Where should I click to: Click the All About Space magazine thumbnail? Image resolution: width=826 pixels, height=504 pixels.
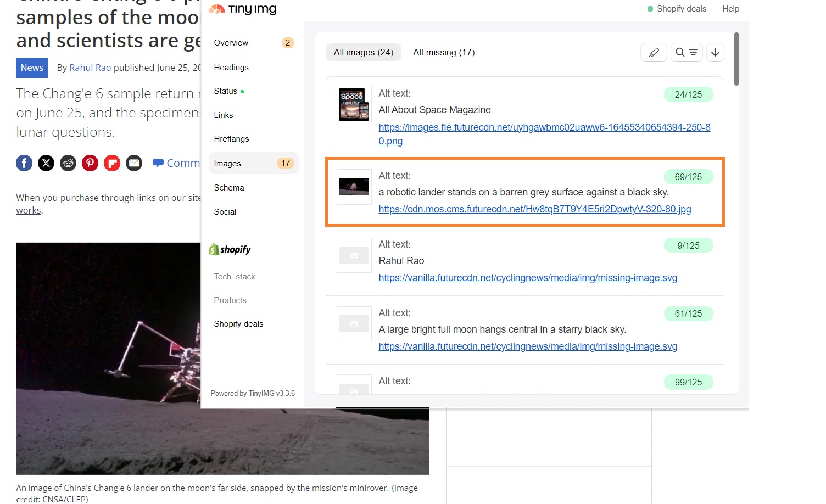[354, 104]
